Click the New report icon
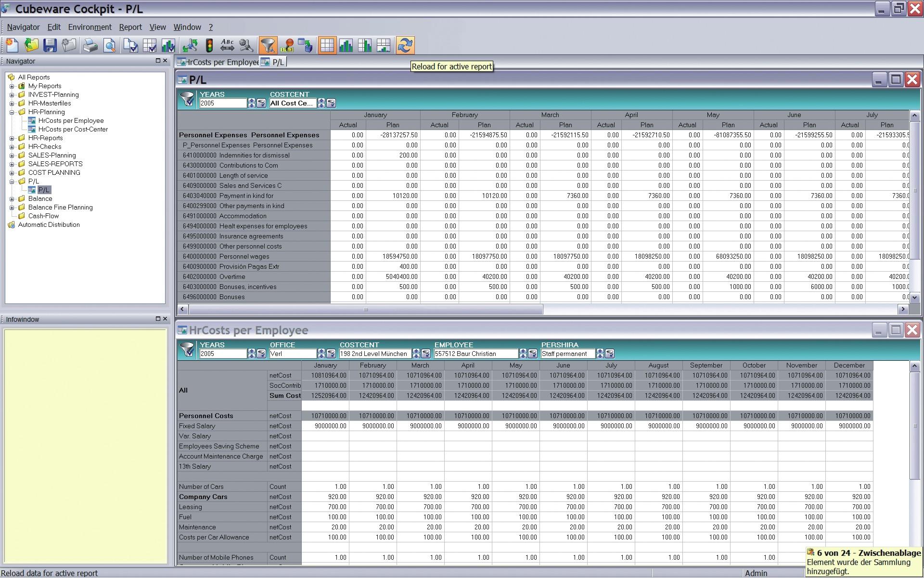Image resolution: width=924 pixels, height=578 pixels. tap(12, 45)
